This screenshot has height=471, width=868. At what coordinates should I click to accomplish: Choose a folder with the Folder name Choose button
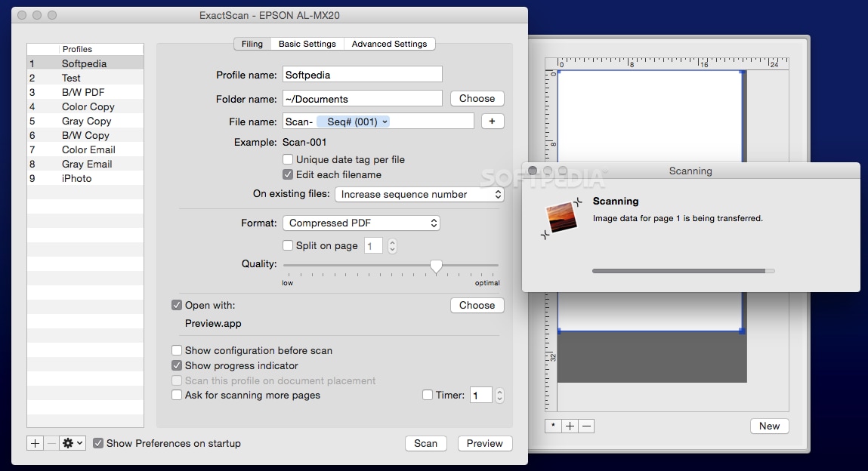click(x=477, y=98)
